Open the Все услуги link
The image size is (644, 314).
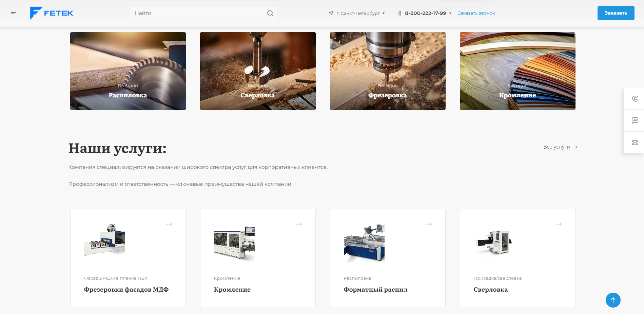(557, 147)
